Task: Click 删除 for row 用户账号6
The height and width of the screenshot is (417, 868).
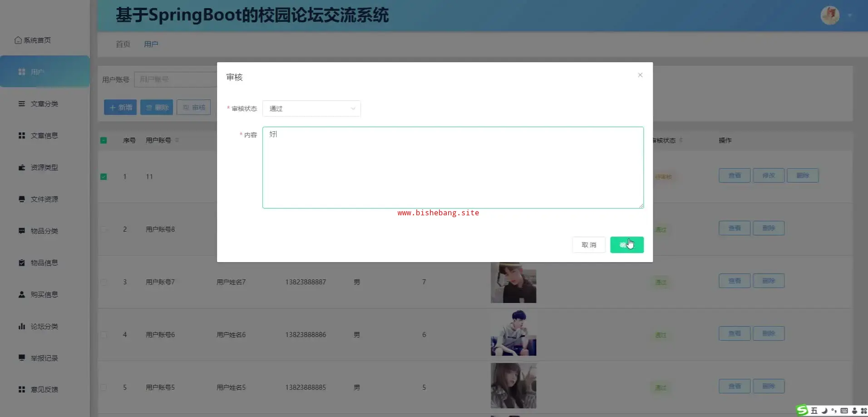Action: tap(769, 333)
